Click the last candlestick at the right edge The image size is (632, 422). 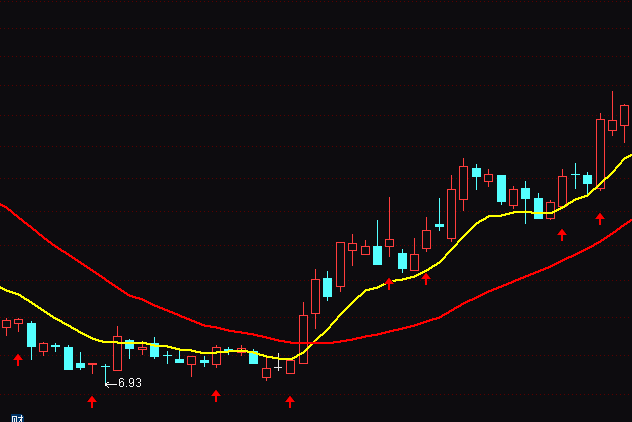pos(624,115)
